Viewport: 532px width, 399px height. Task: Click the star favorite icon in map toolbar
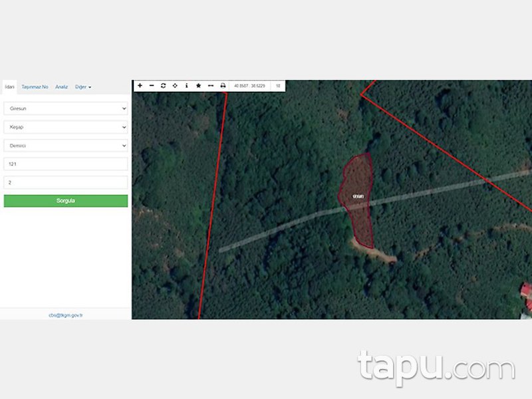pyautogui.click(x=198, y=86)
